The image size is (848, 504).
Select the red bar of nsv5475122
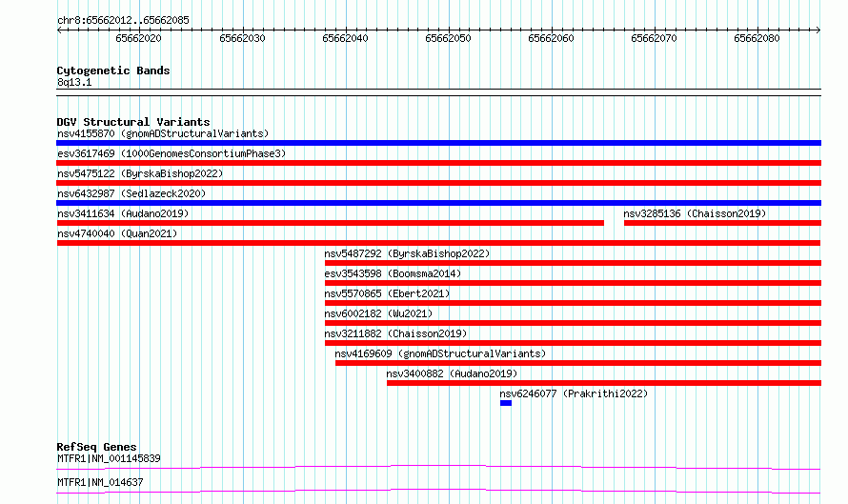click(x=438, y=183)
